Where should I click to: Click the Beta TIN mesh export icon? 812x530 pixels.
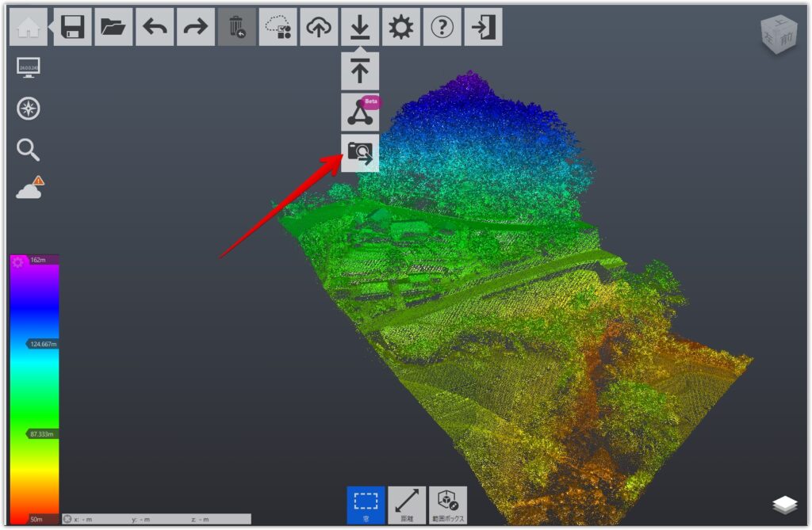(x=361, y=112)
